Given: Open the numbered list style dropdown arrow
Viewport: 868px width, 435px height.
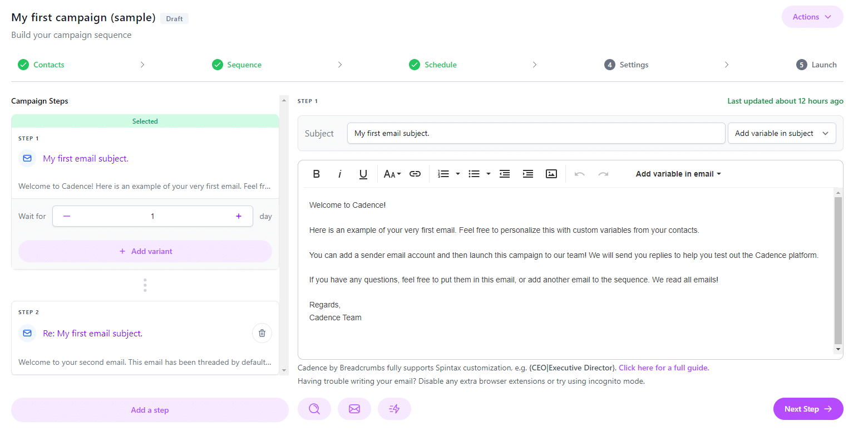Looking at the screenshot, I should (x=457, y=173).
